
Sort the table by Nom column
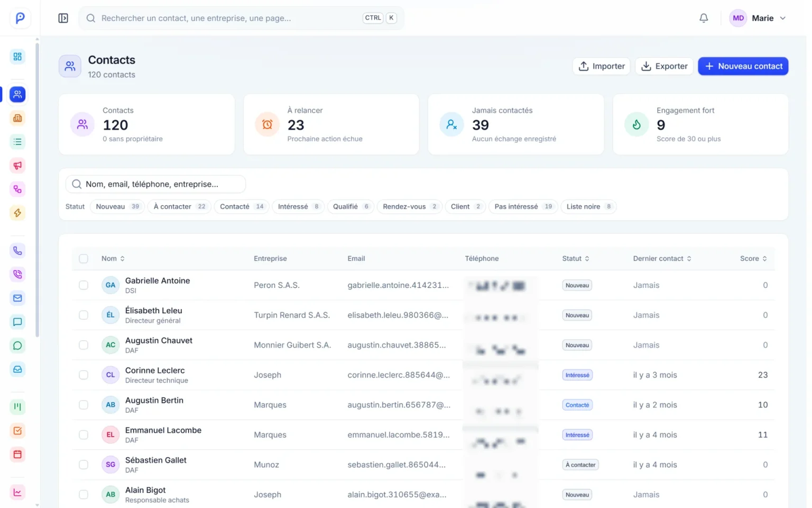tap(113, 259)
